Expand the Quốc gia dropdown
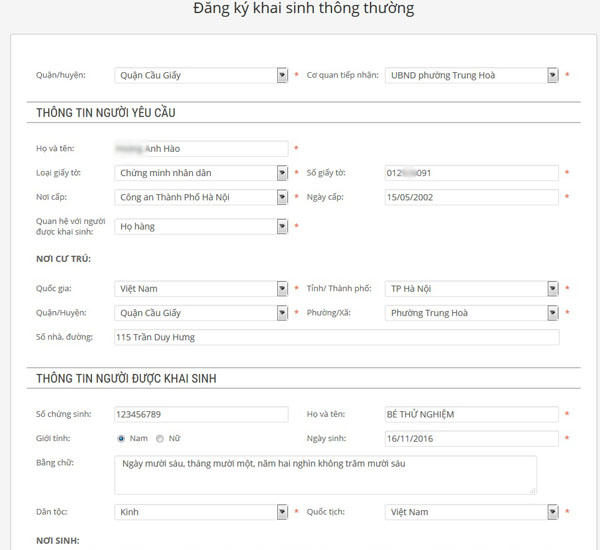Viewport: 600px width, 550px height. [281, 289]
